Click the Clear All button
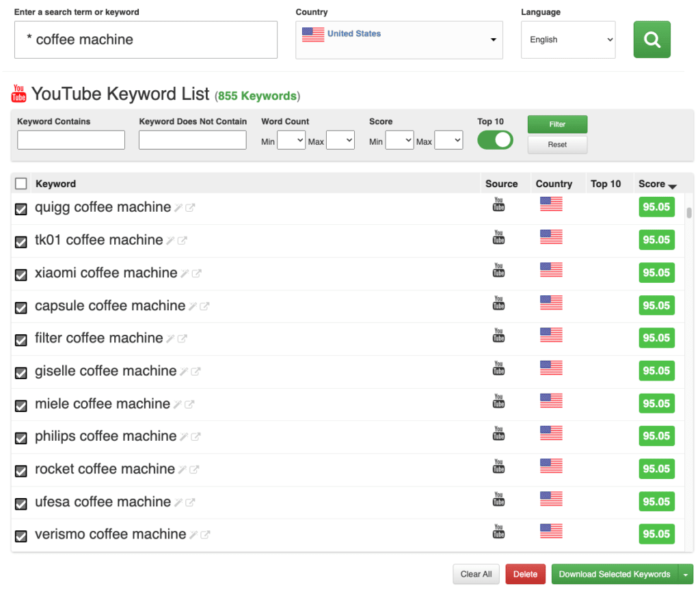700x589 pixels. pos(476,574)
